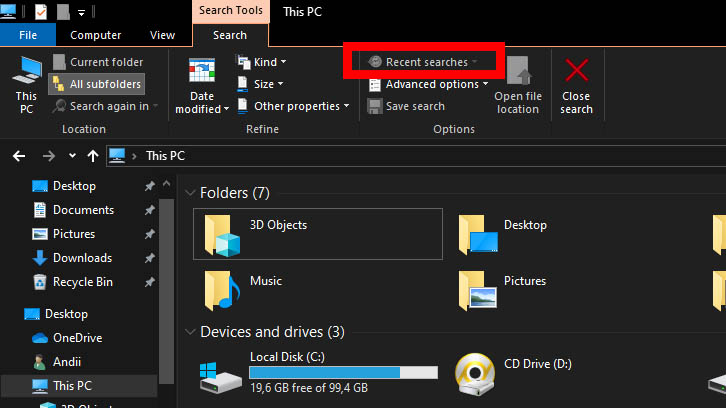The height and width of the screenshot is (408, 726).
Task: Toggle All subfolders search scope
Action: pyautogui.click(x=97, y=84)
